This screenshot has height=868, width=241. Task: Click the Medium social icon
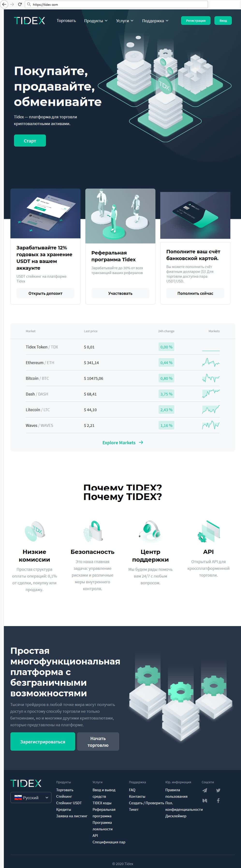click(x=204, y=800)
